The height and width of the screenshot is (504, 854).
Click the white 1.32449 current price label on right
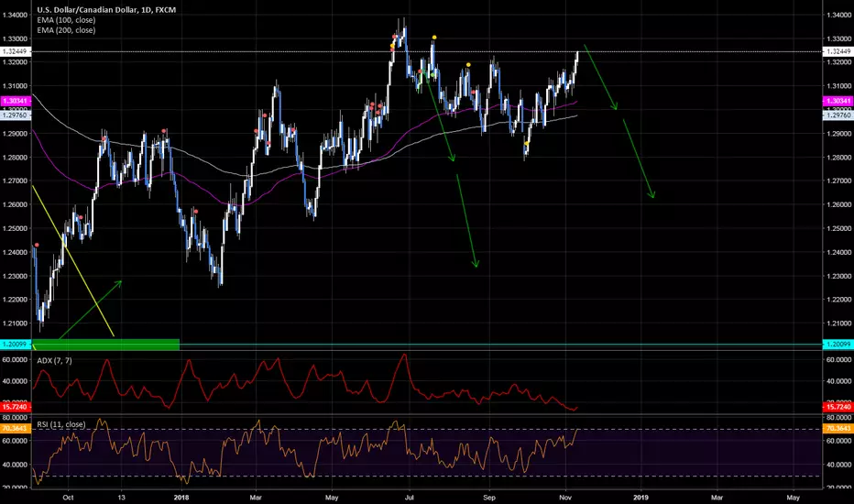pyautogui.click(x=837, y=51)
